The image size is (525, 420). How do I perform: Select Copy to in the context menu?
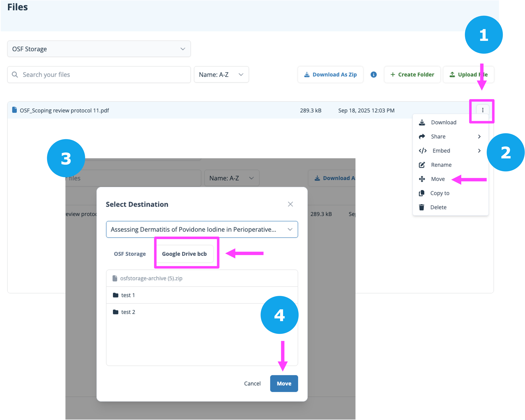440,193
